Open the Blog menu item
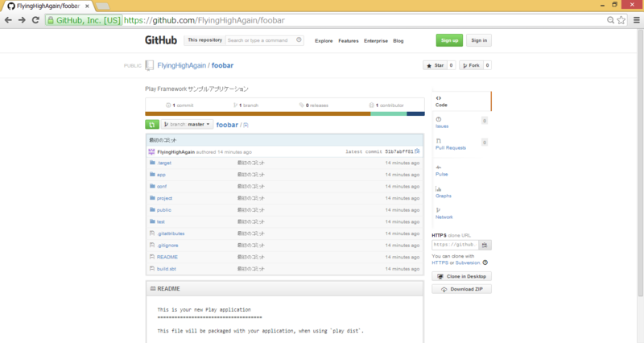The width and height of the screenshot is (644, 343). [x=398, y=41]
